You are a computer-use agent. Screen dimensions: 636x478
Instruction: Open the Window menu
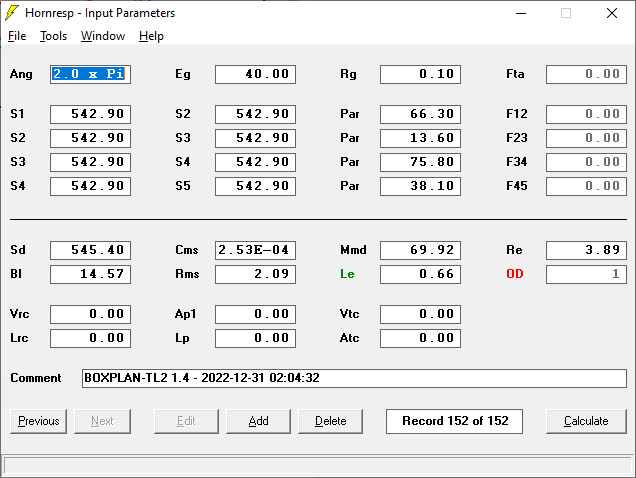click(x=103, y=36)
